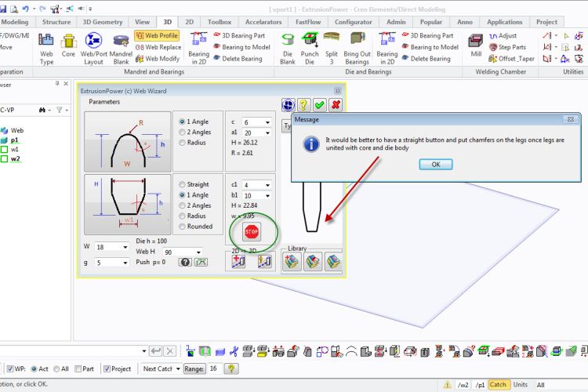Open Web Wizard yellow help icon

click(303, 105)
